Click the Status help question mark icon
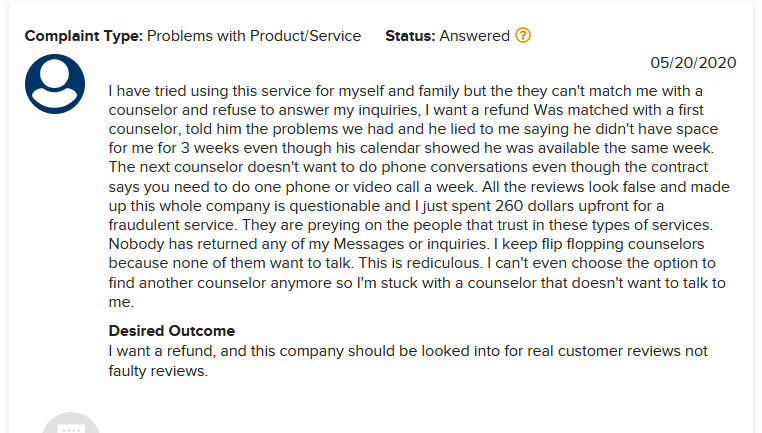The height and width of the screenshot is (433, 762). pos(523,36)
